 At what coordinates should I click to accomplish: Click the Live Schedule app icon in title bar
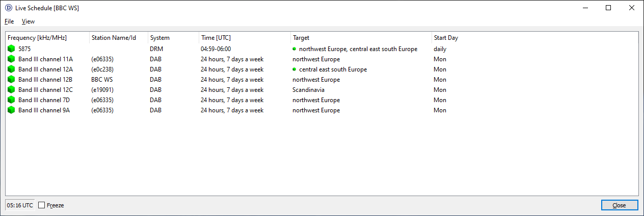click(8, 8)
